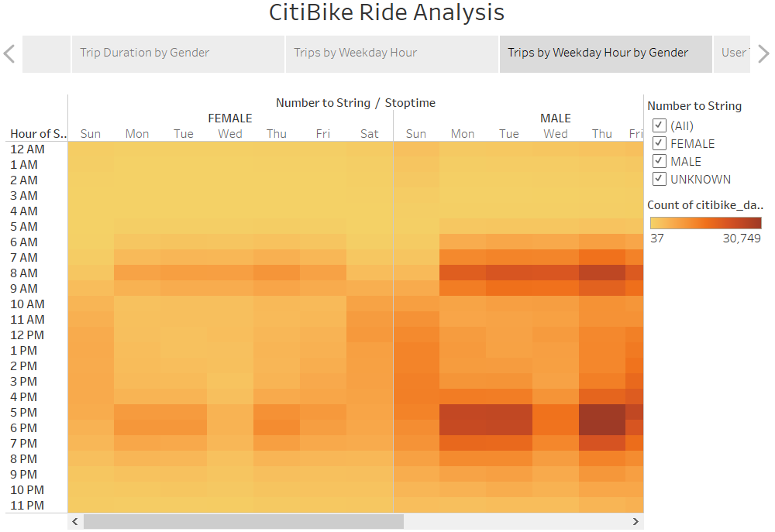Disable the FEMALE gender filter
Image resolution: width=775 pixels, height=532 pixels.
(660, 143)
